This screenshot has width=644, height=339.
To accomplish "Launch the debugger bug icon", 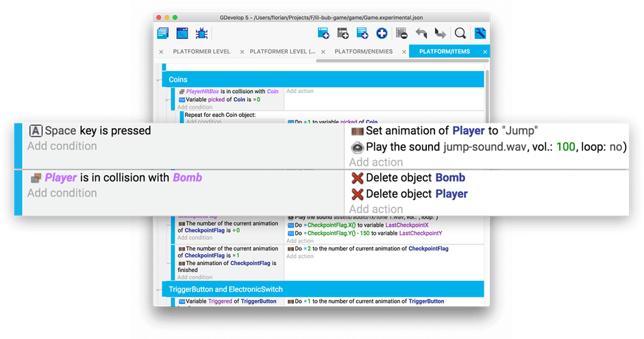I will pos(201,33).
